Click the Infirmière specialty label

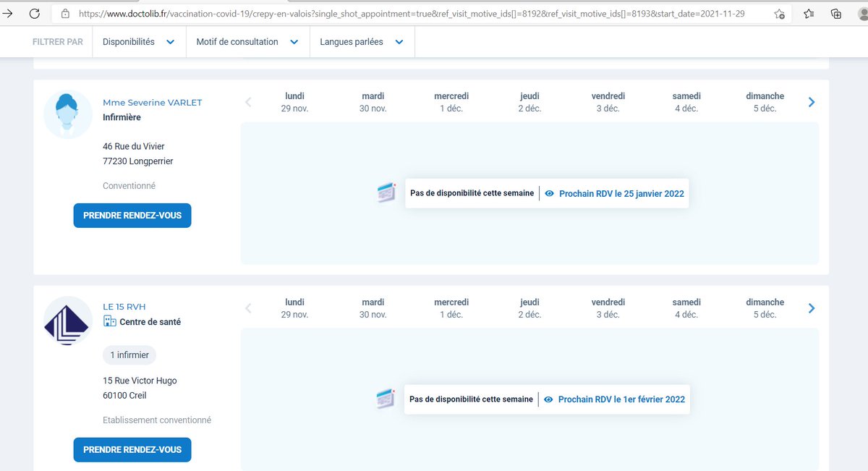pyautogui.click(x=122, y=117)
